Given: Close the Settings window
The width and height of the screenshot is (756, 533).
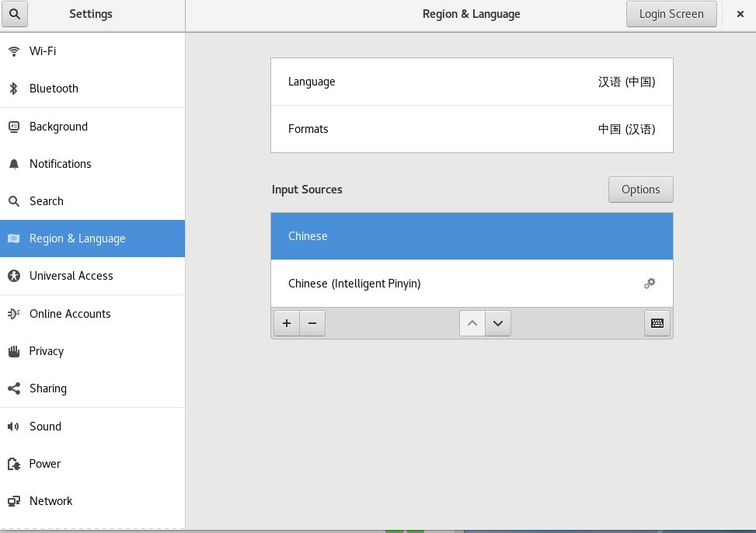Looking at the screenshot, I should 740,14.
